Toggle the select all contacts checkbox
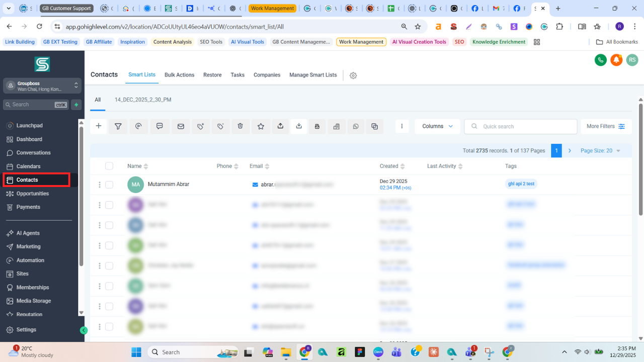Screen dimensions: 644x362 click(x=109, y=166)
